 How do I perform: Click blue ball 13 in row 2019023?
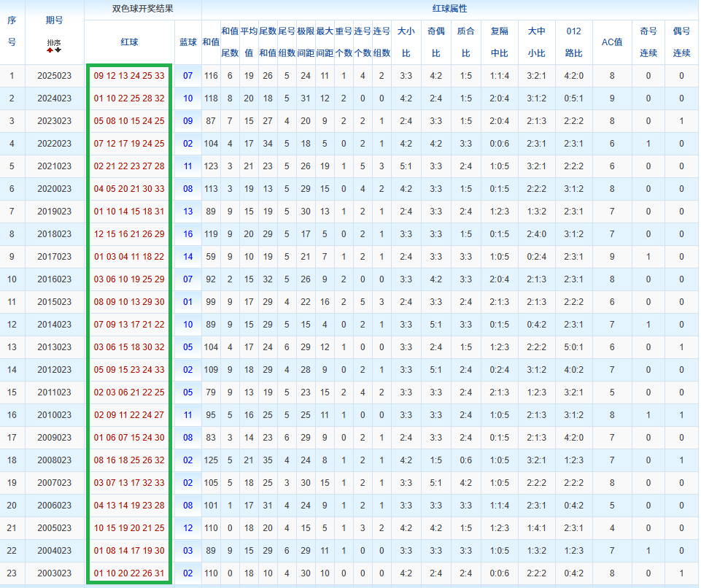click(188, 212)
